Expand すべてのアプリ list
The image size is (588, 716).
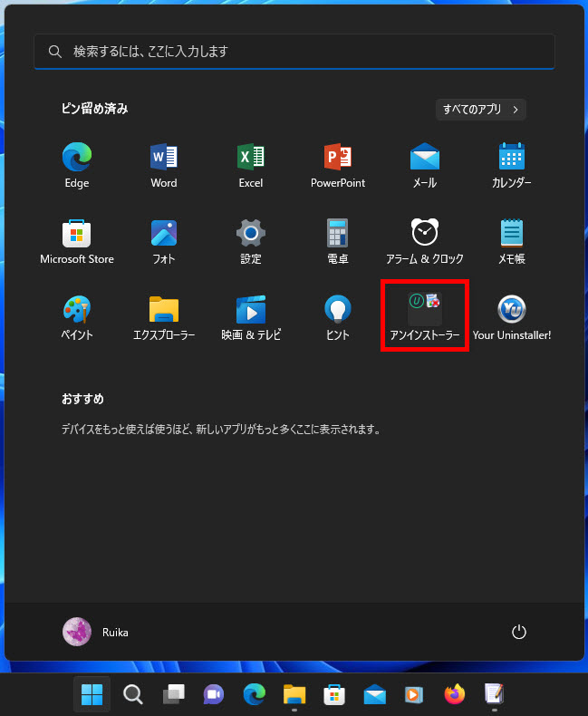pos(480,110)
